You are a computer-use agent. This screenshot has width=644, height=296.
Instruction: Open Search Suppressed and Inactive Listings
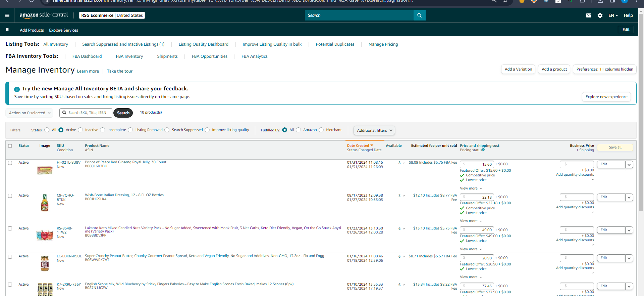123,44
